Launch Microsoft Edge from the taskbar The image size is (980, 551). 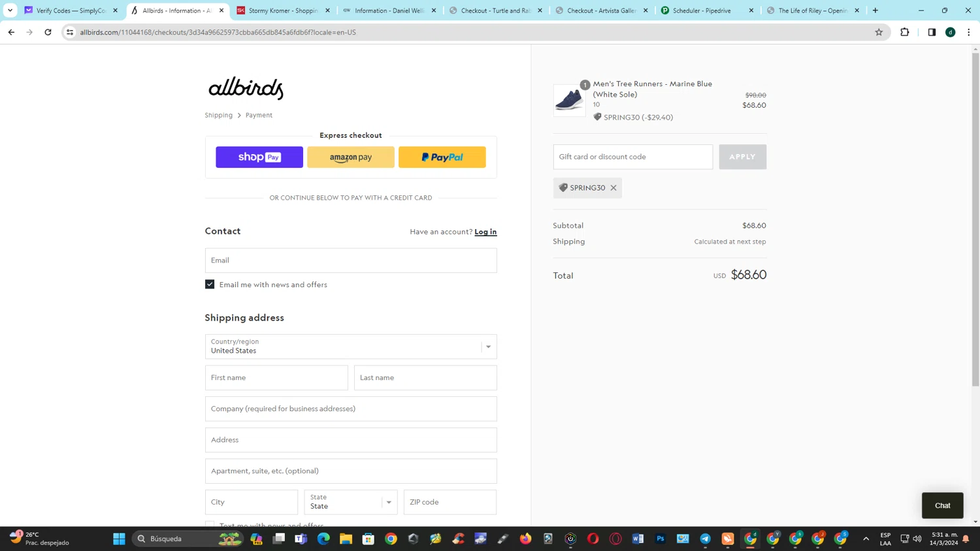323,539
